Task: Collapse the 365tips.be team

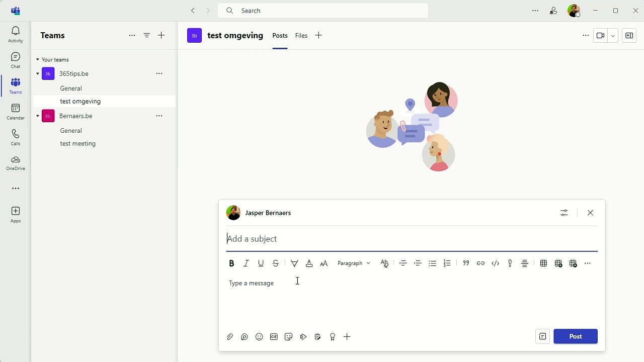Action: point(38,73)
